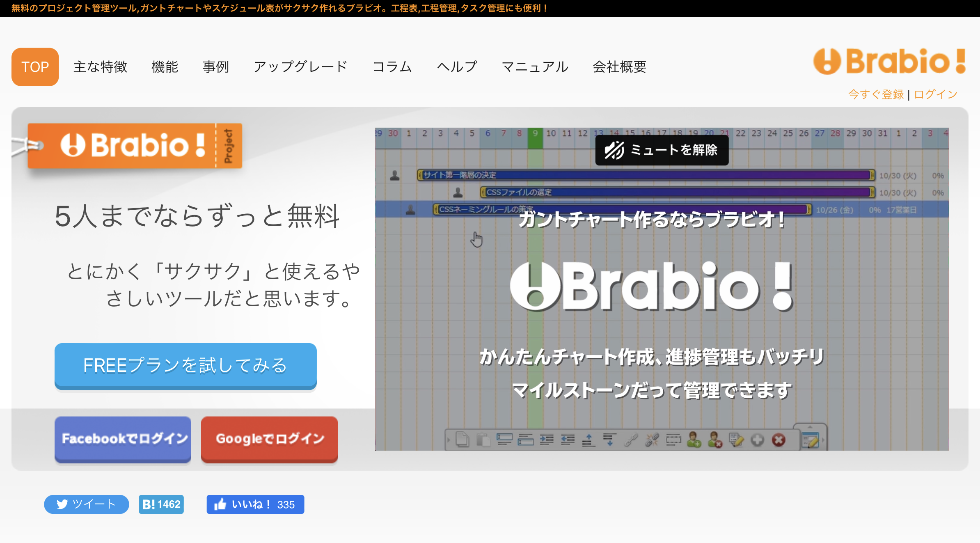Image resolution: width=980 pixels, height=543 pixels.
Task: Click the ログイン link
Action: click(x=936, y=95)
